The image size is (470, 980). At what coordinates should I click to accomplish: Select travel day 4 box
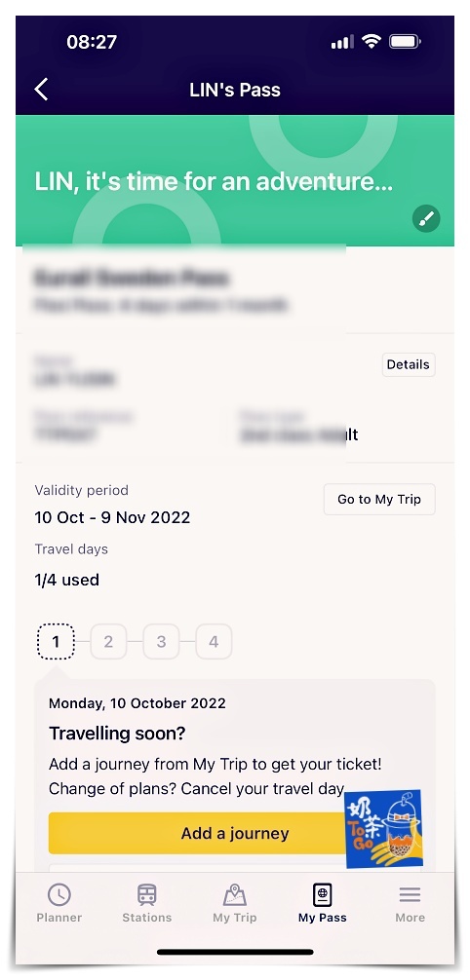click(214, 641)
